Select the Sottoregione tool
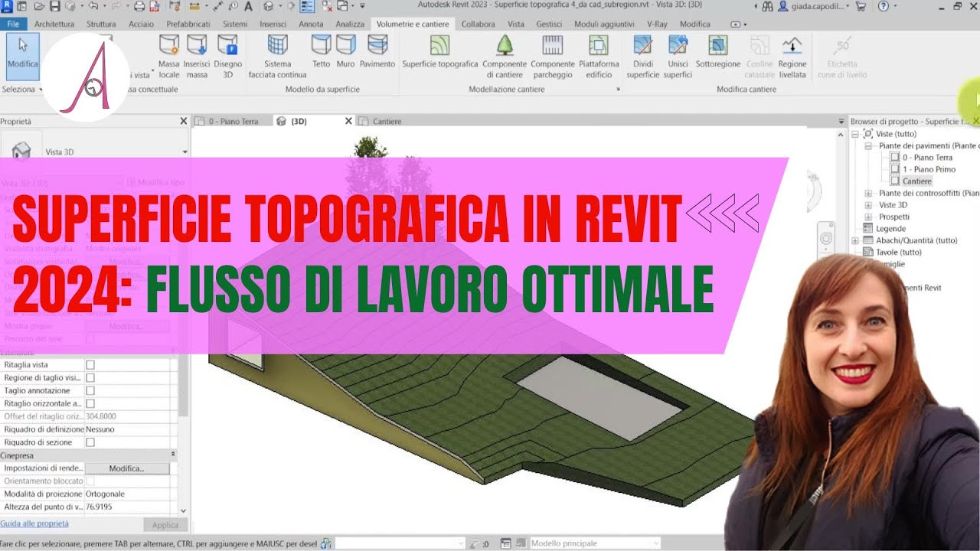The width and height of the screenshot is (980, 551). coord(717,52)
